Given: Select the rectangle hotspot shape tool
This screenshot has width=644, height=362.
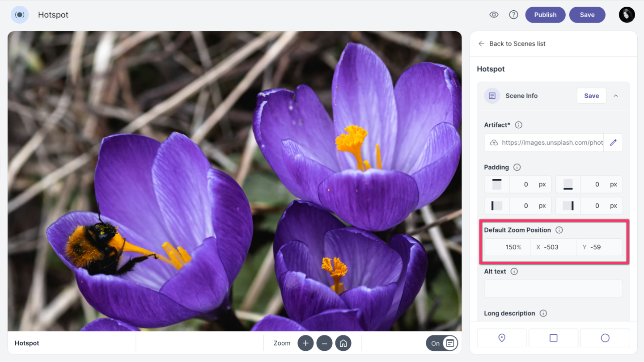Looking at the screenshot, I should (553, 338).
